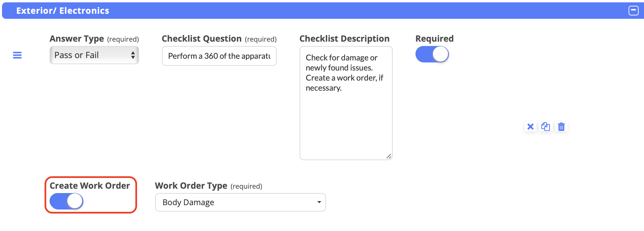This screenshot has height=231, width=644.
Task: Collapse the Exterior/ Electronics section with minus icon
Action: 633,11
